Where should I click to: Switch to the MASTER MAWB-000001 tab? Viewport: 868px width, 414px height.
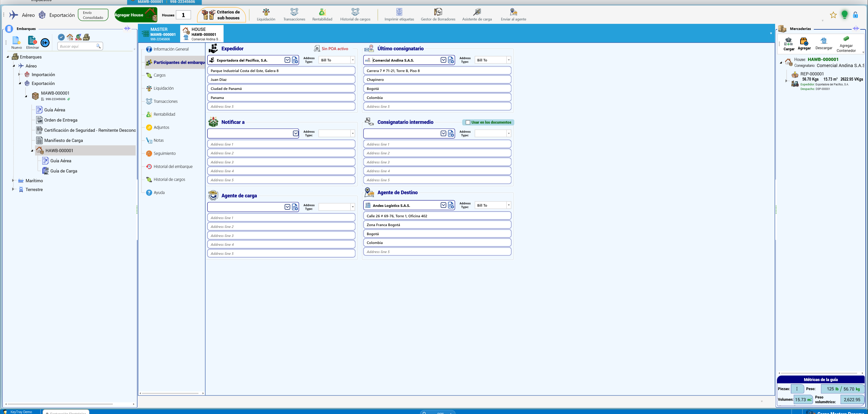(x=159, y=34)
